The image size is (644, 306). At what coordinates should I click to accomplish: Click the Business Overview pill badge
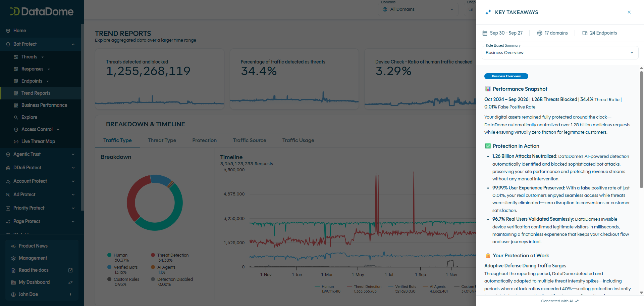[506, 76]
